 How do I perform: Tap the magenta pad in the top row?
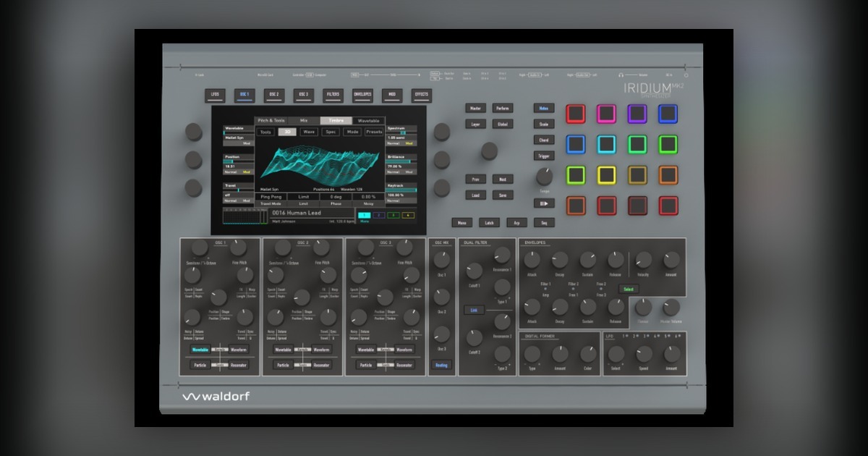[606, 114]
